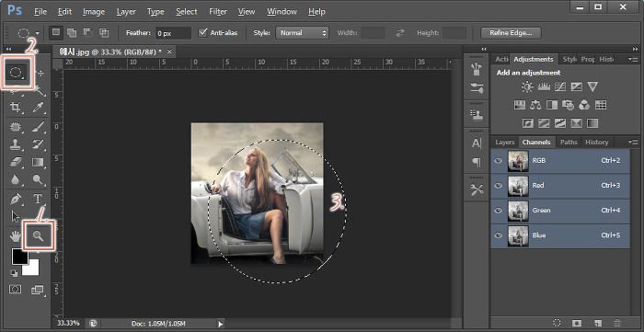644x332 pixels.
Task: Expand the status bar info arrow
Action: point(221,324)
